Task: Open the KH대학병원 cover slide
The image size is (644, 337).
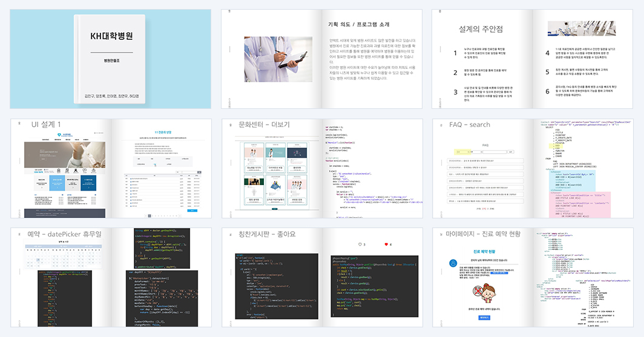Action: click(111, 59)
